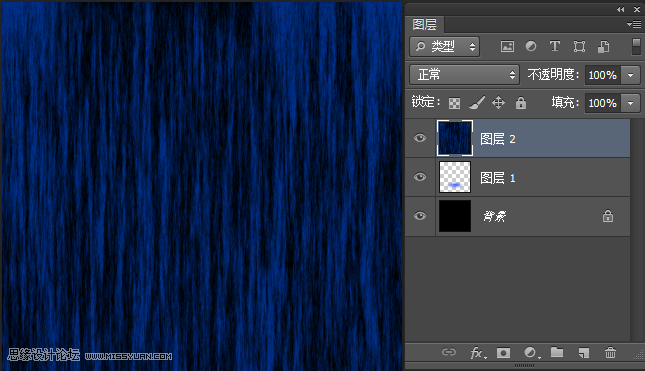Close the layers panel
This screenshot has width=645, height=371.
tap(636, 9)
